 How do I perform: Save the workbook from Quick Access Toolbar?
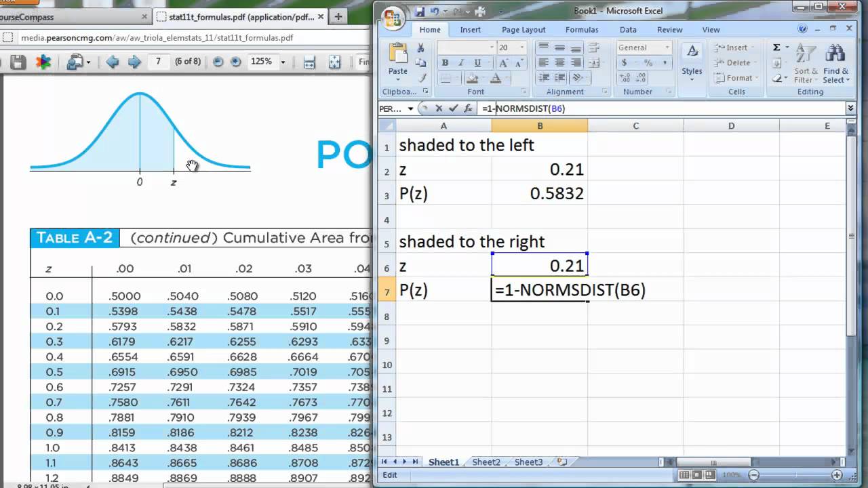(x=420, y=12)
